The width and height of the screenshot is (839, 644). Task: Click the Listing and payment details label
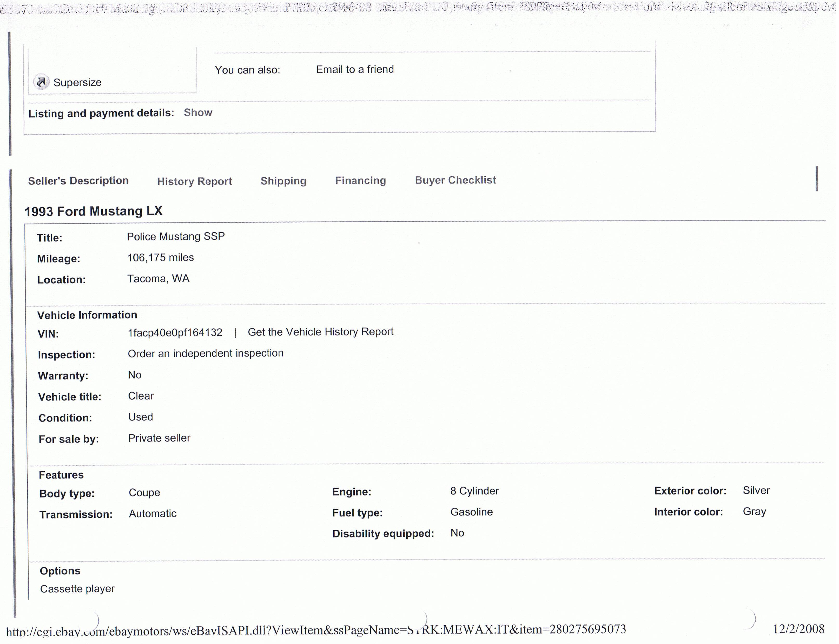click(x=101, y=113)
